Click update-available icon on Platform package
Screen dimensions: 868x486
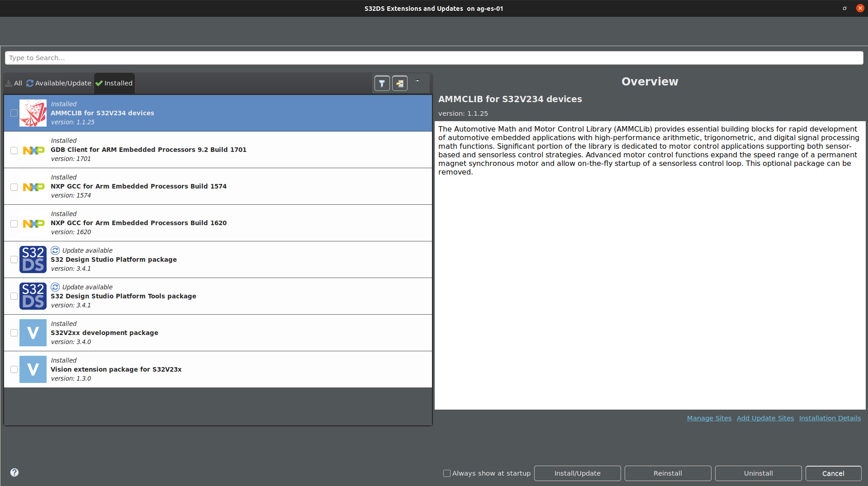pos(55,250)
